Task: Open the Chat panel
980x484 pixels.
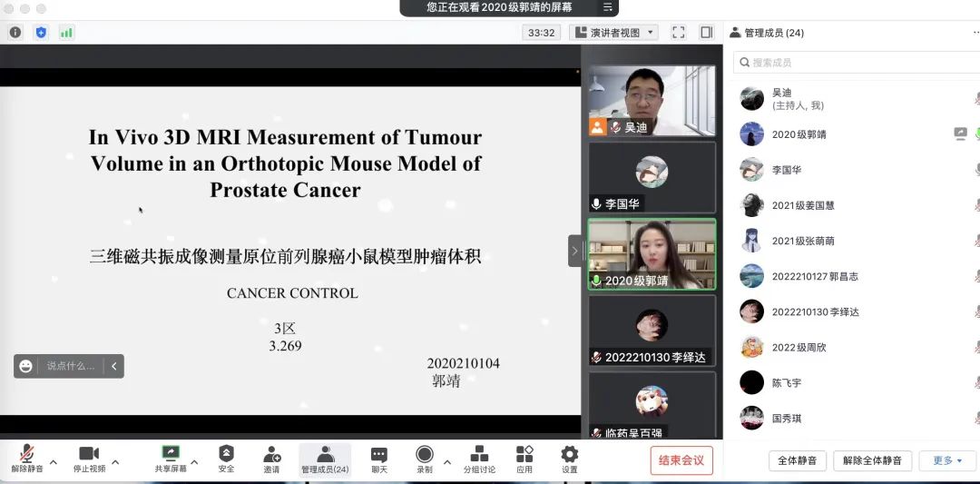Action: pyautogui.click(x=379, y=459)
